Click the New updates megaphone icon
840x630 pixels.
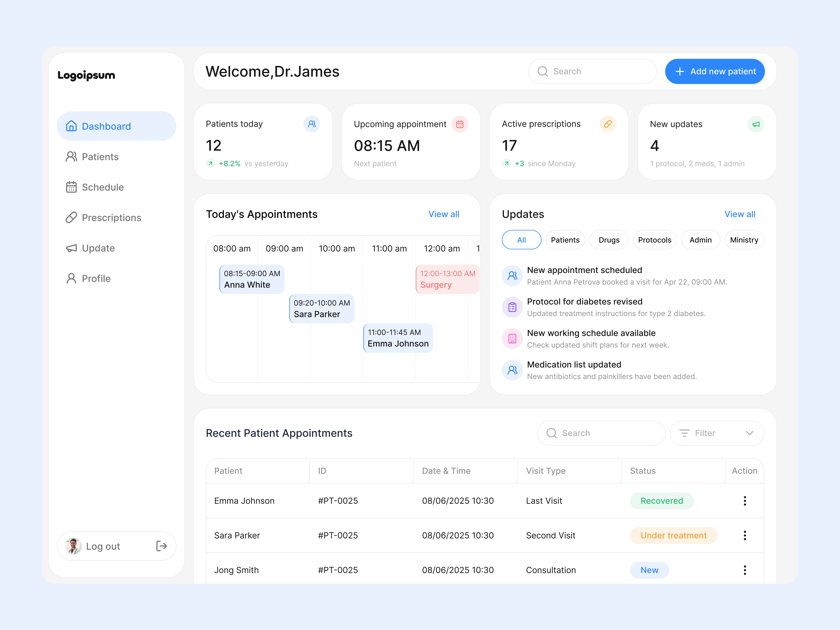click(756, 124)
